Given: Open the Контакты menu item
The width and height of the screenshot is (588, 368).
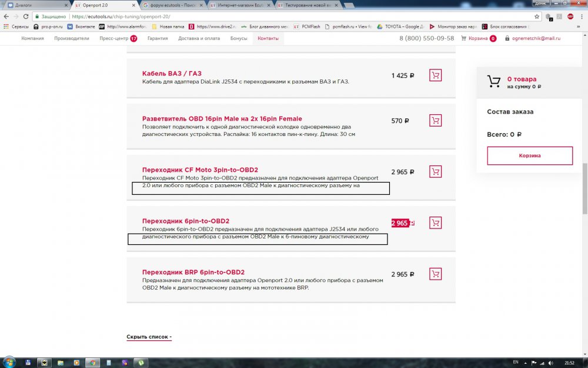Looking at the screenshot, I should 268,38.
